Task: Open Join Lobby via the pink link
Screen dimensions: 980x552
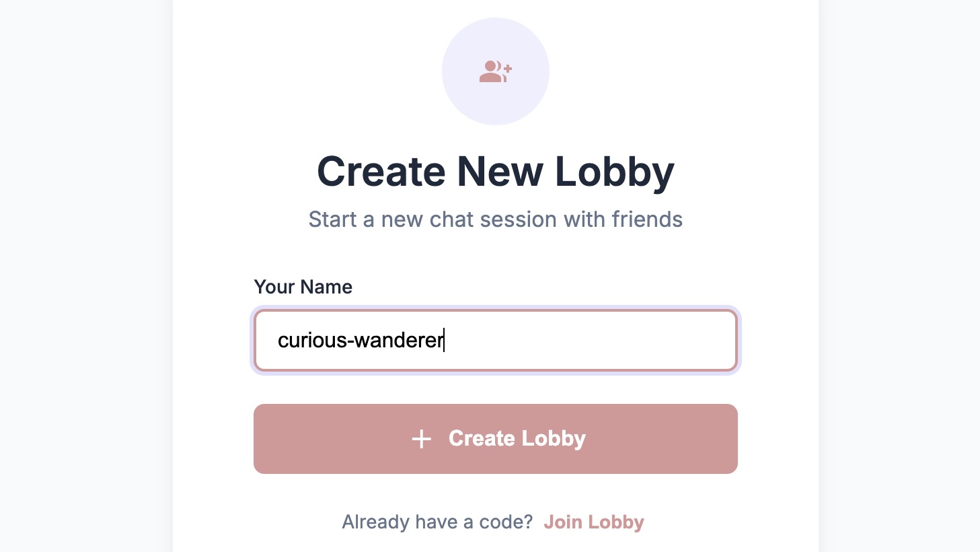Action: [x=594, y=522]
